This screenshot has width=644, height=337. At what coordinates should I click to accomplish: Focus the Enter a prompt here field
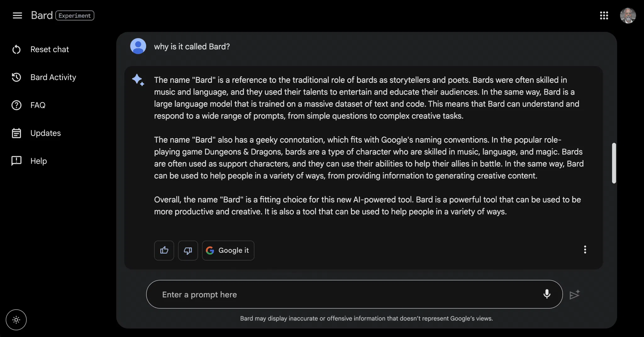pyautogui.click(x=346, y=295)
